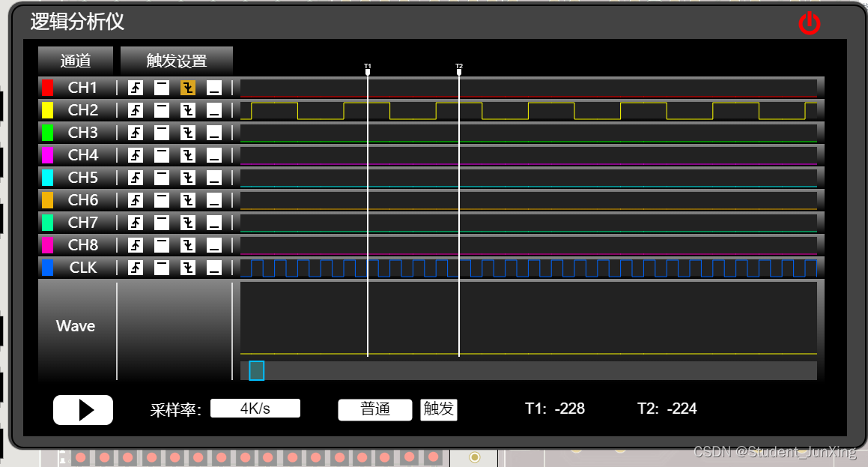This screenshot has width=868, height=467.
Task: Select high level trigger for CH4
Action: tap(162, 155)
